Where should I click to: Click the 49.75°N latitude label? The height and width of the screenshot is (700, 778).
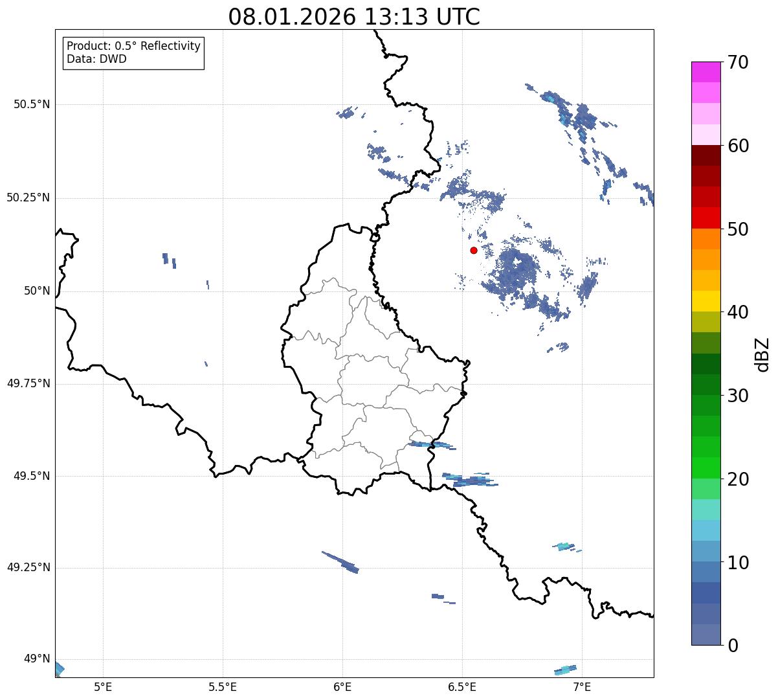28,383
